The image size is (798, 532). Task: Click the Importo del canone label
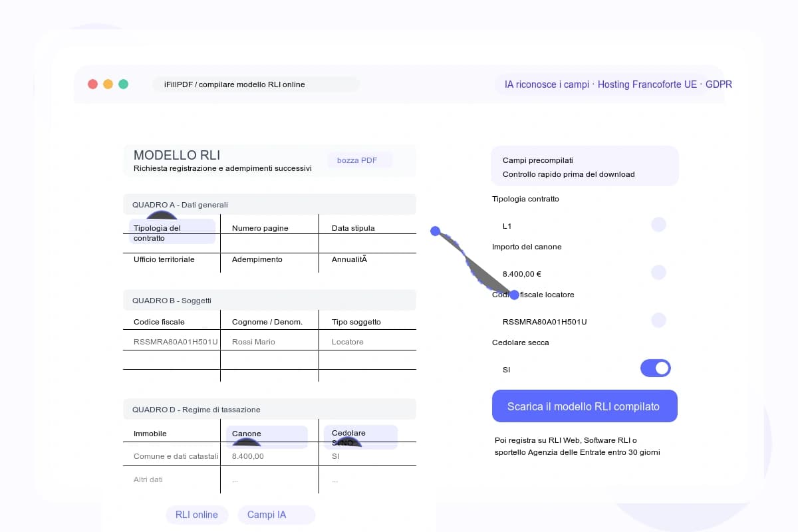527,247
